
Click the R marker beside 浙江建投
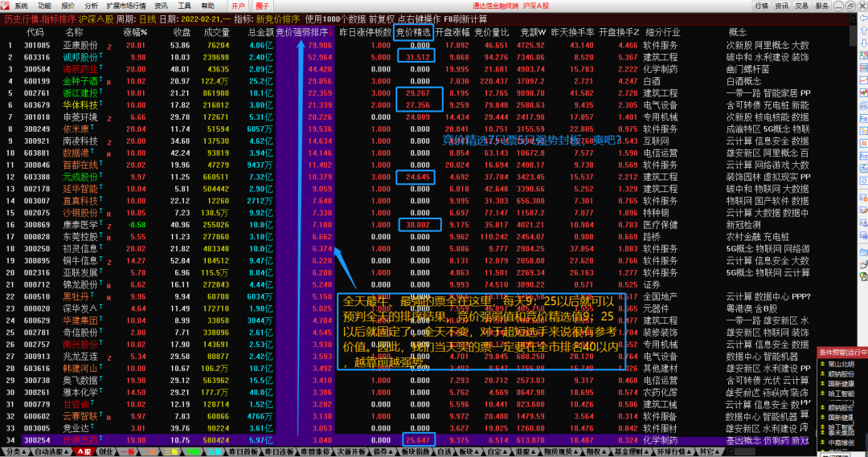pyautogui.click(x=108, y=94)
